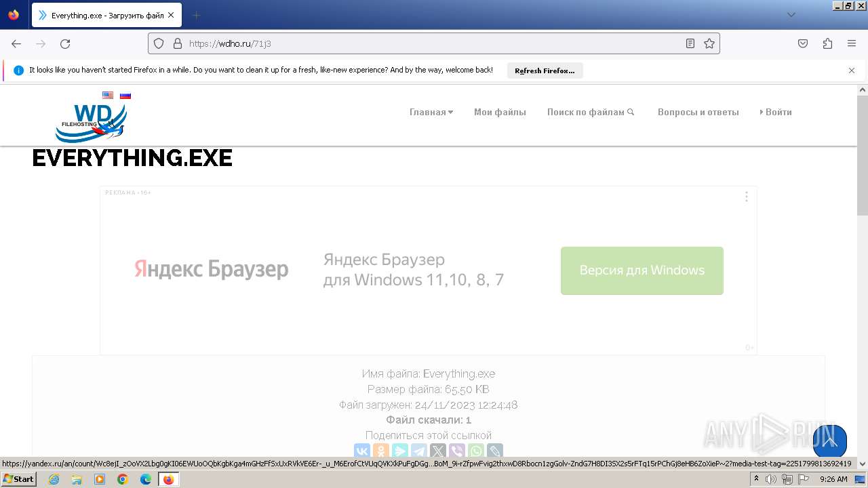The height and width of the screenshot is (488, 868).
Task: Launch Chrome from taskbar
Action: click(123, 479)
